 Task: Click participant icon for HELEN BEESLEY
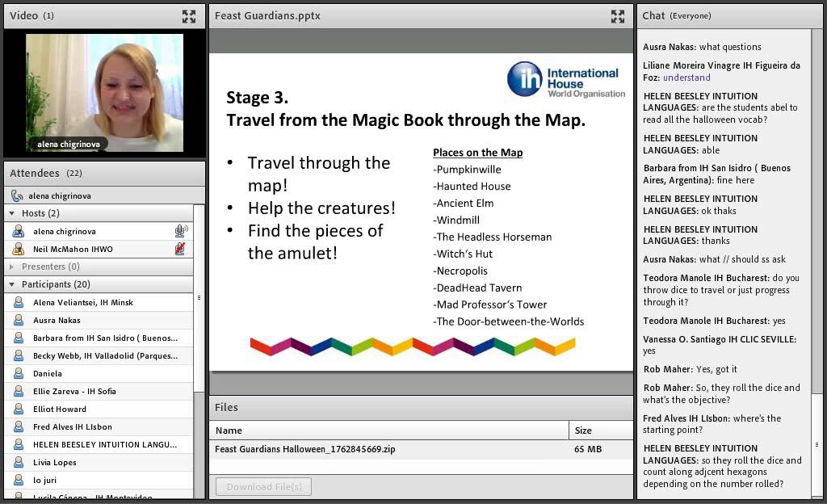[x=19, y=444]
